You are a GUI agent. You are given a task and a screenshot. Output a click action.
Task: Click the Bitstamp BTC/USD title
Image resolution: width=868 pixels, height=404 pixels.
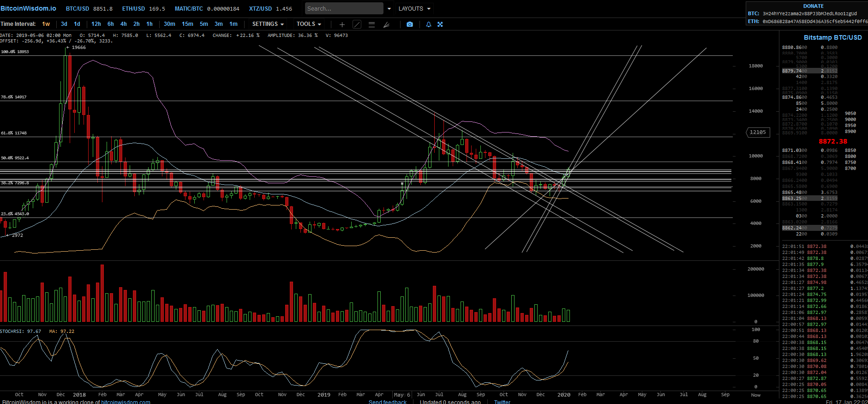[832, 37]
